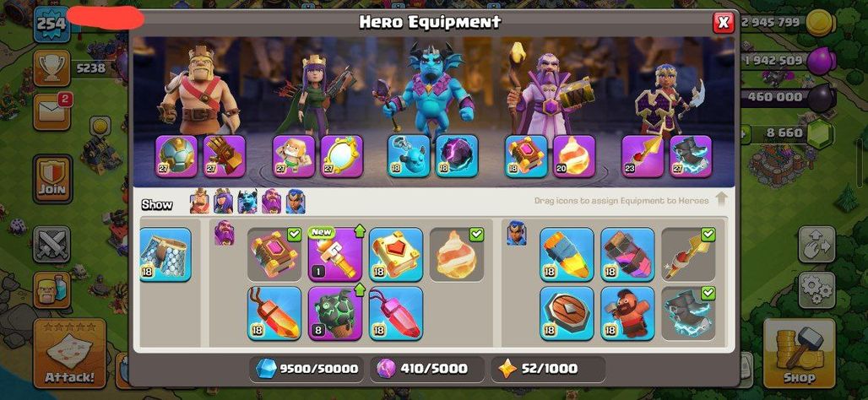Open the settings gears button
Image resolution: width=868 pixels, height=400 pixels.
click(x=816, y=290)
